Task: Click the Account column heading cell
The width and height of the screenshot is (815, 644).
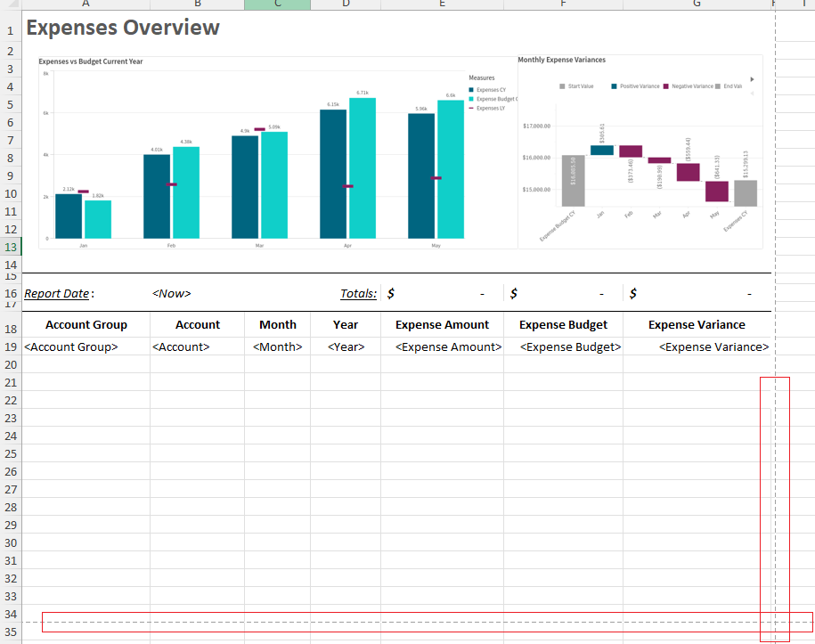Action: click(x=198, y=325)
